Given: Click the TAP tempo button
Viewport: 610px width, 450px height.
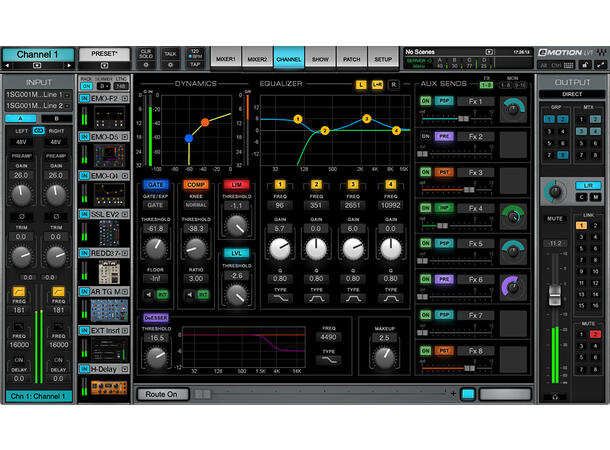Looking at the screenshot, I should click(x=195, y=65).
